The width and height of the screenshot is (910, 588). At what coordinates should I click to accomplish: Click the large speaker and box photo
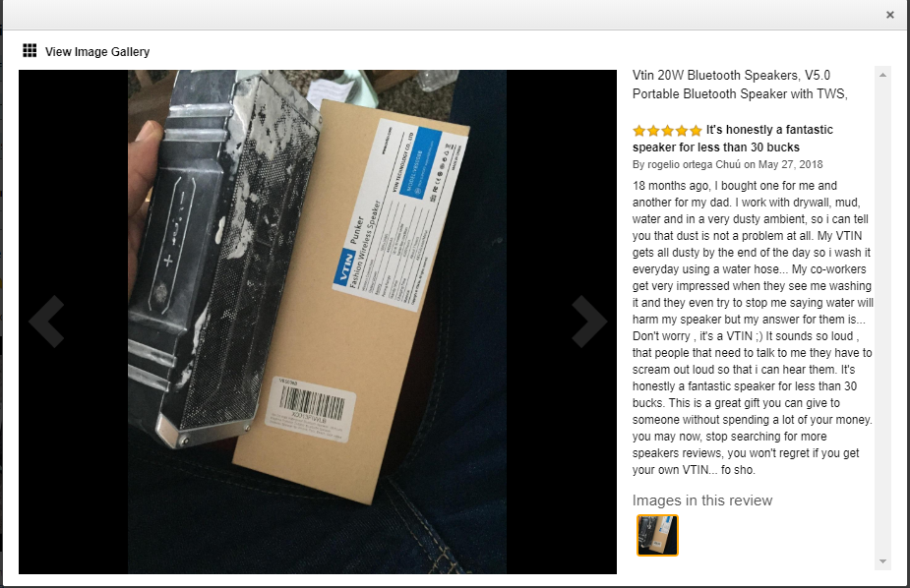point(318,322)
